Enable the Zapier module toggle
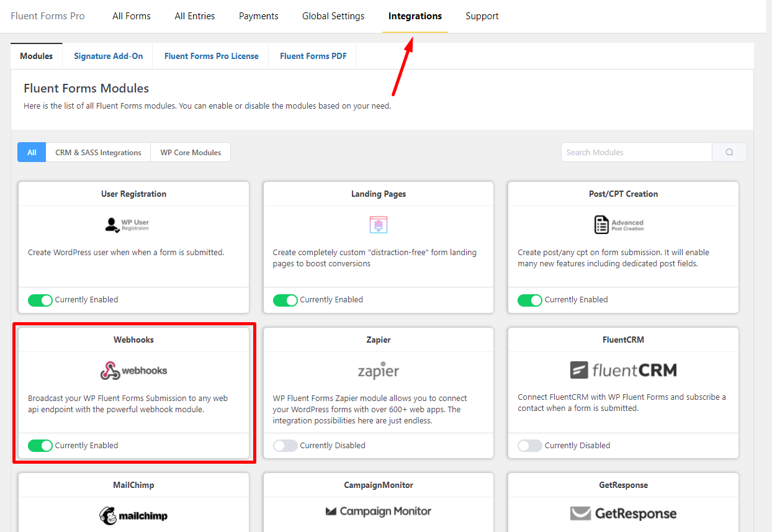Viewport: 772px width, 532px height. (285, 446)
